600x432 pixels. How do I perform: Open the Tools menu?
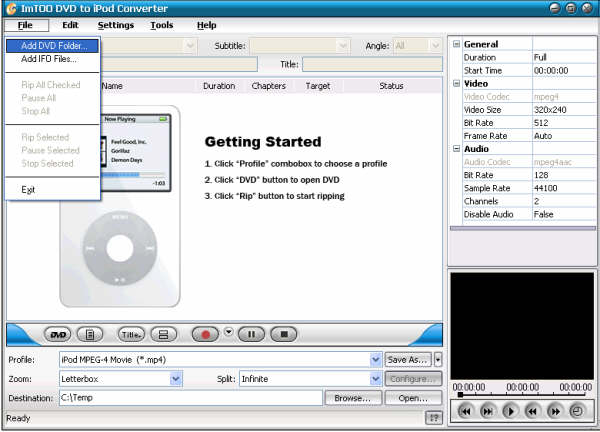161,25
